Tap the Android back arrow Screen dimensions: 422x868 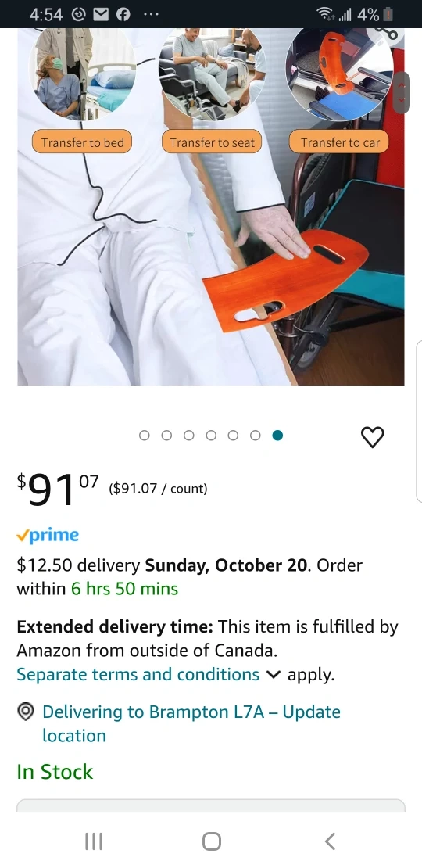(330, 841)
